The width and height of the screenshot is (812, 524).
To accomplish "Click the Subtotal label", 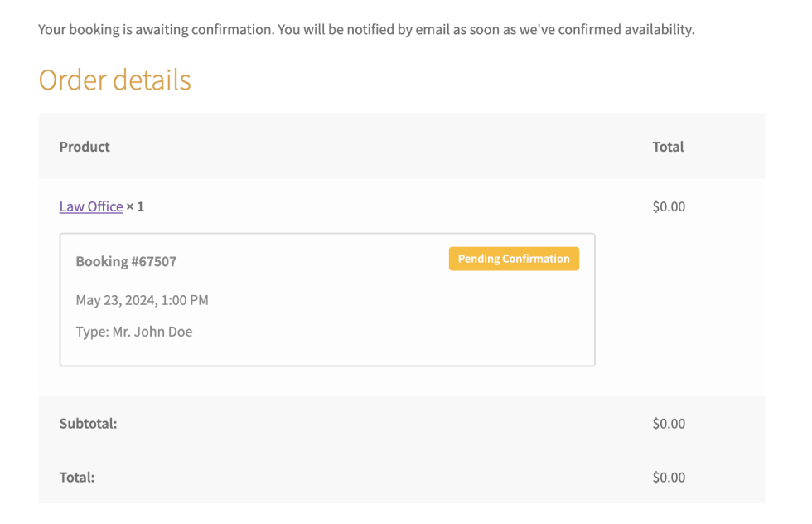I will pyautogui.click(x=88, y=423).
